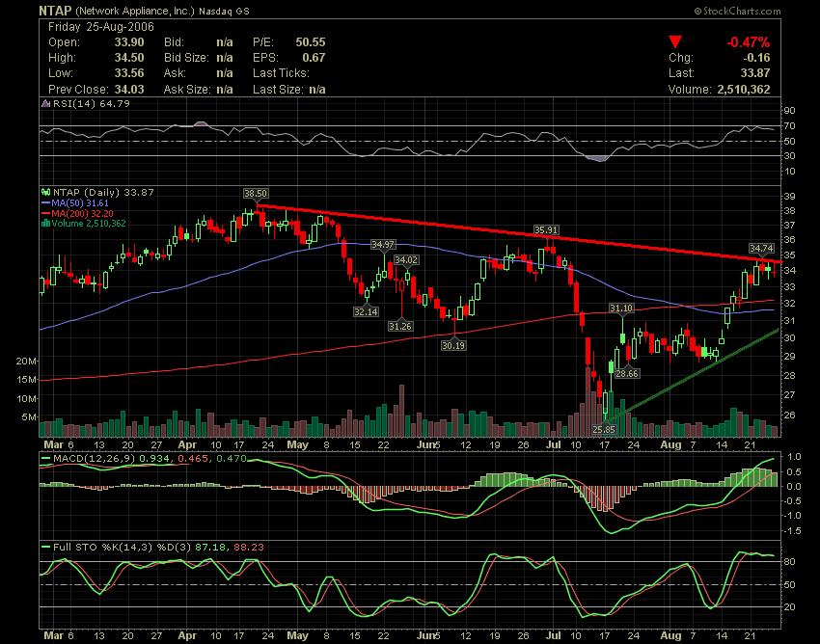
Task: Click the 10M volume axis label
Action: [27, 398]
